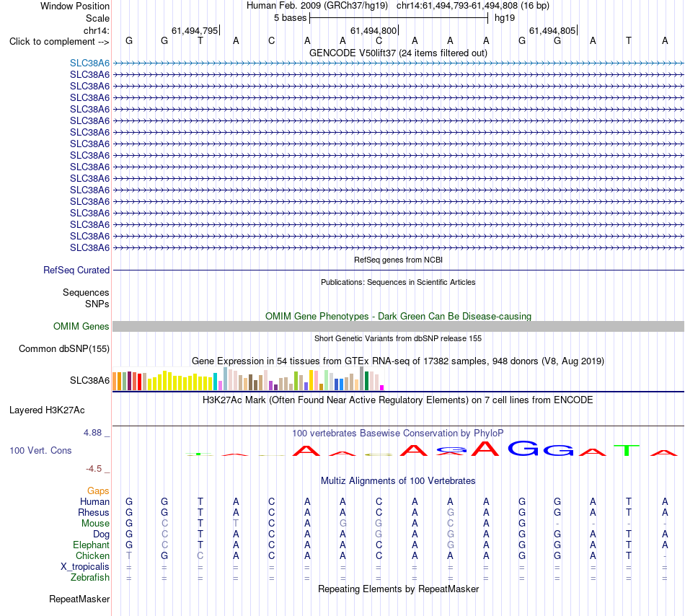Open the GENCODE V50lift37 track title
This screenshot has height=616, width=685.
point(398,53)
